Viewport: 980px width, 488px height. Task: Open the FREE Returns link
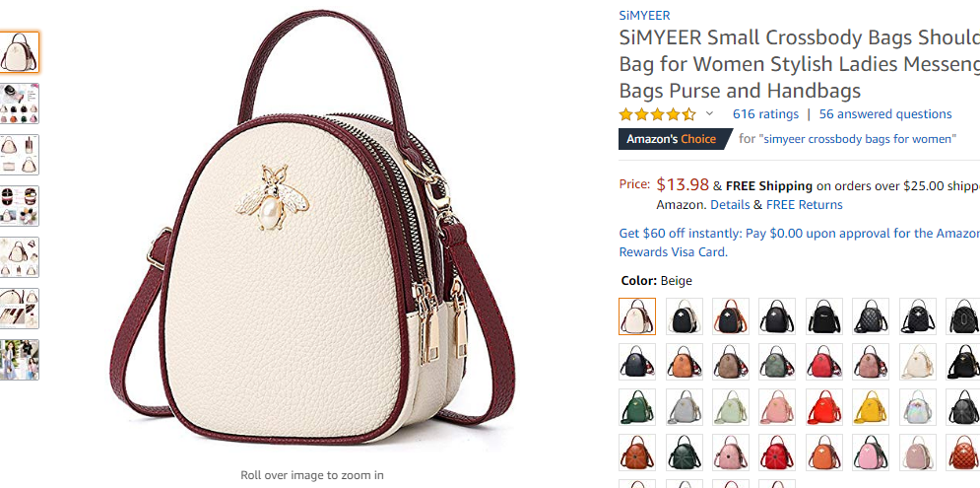click(x=804, y=205)
